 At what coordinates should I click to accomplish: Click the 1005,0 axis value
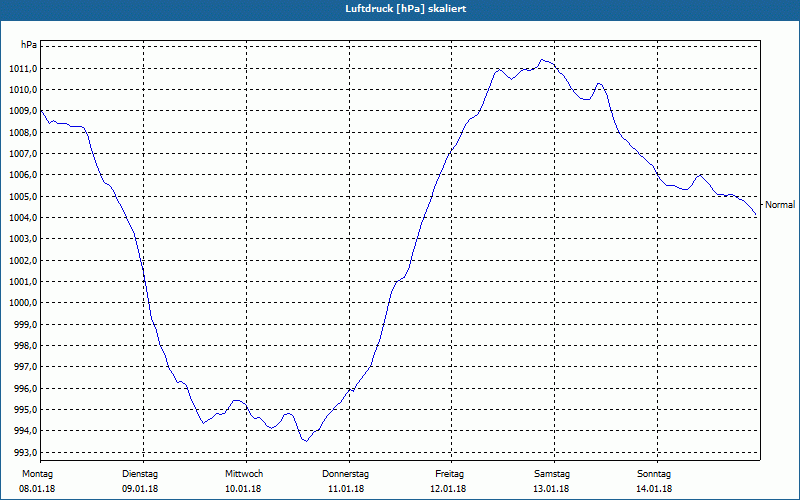click(23, 196)
